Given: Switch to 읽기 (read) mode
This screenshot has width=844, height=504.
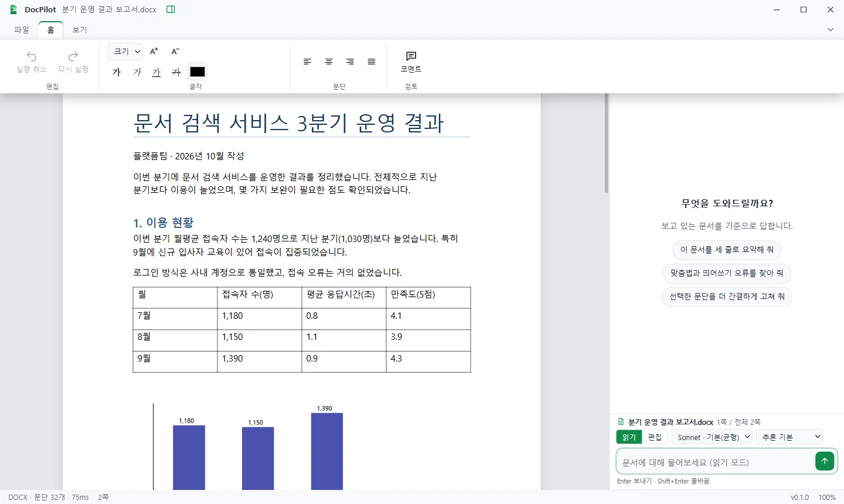Looking at the screenshot, I should [x=629, y=437].
